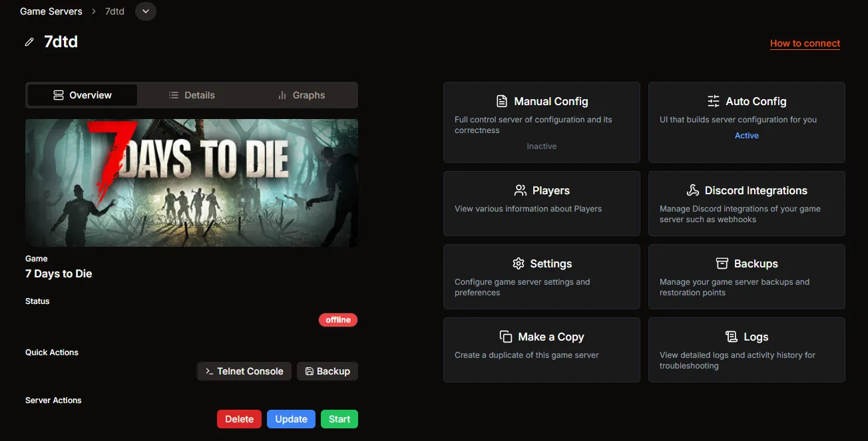Click the 7 Days to Die banner image
Image resolution: width=868 pixels, height=441 pixels.
192,182
